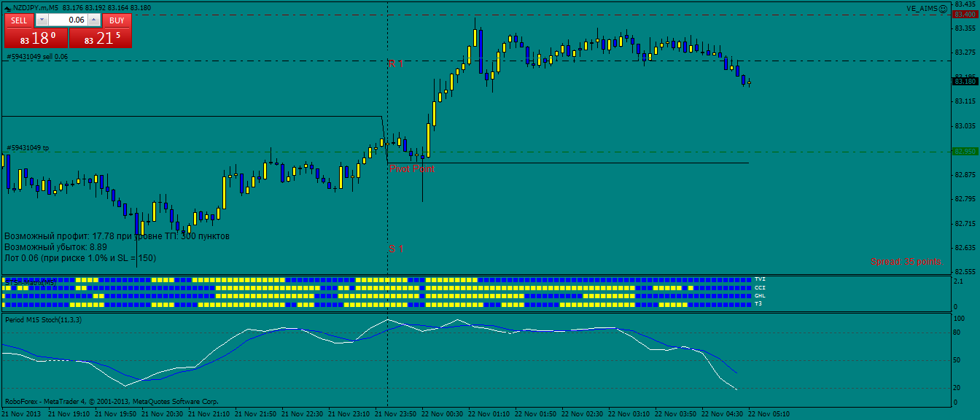Click the 82.555 price axis label
Screen dimensions: 980x420
(x=965, y=272)
